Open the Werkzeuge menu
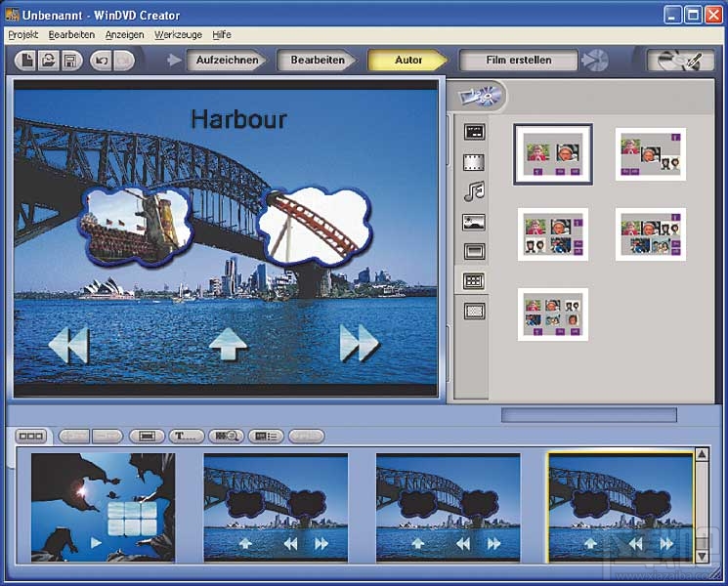The image size is (728, 586). [x=178, y=35]
